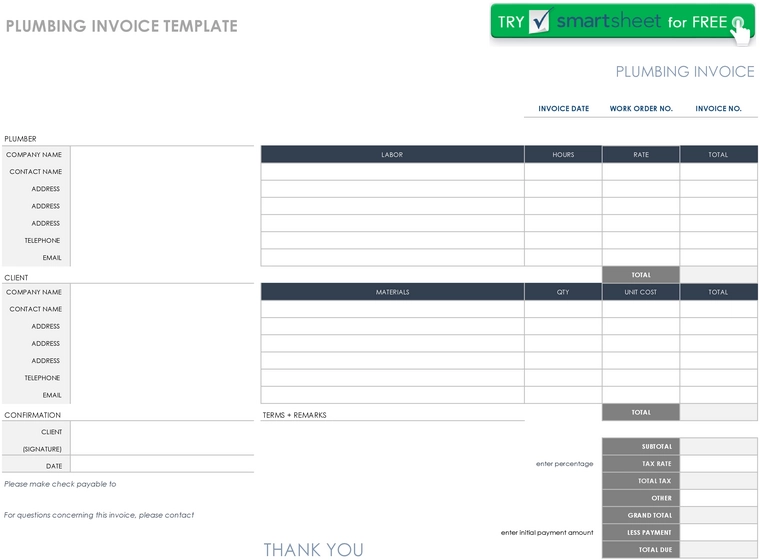Click the materials TOTAL summary cell
This screenshot has width=760, height=560.
click(x=718, y=412)
